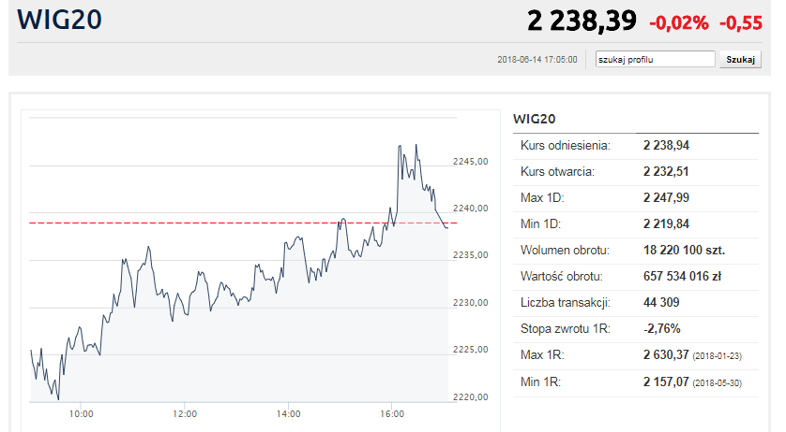786x432 pixels.
Task: Click the daily max value 2 247,99
Action: [666, 198]
